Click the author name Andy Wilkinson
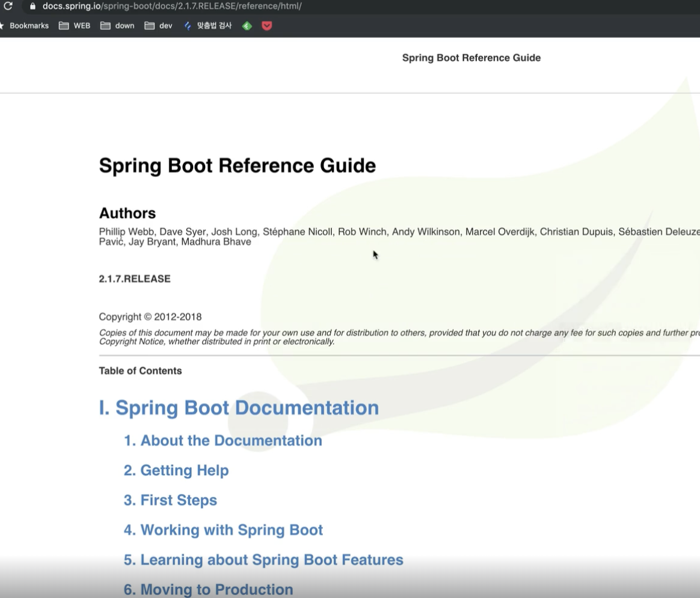Image resolution: width=700 pixels, height=598 pixels. [426, 232]
